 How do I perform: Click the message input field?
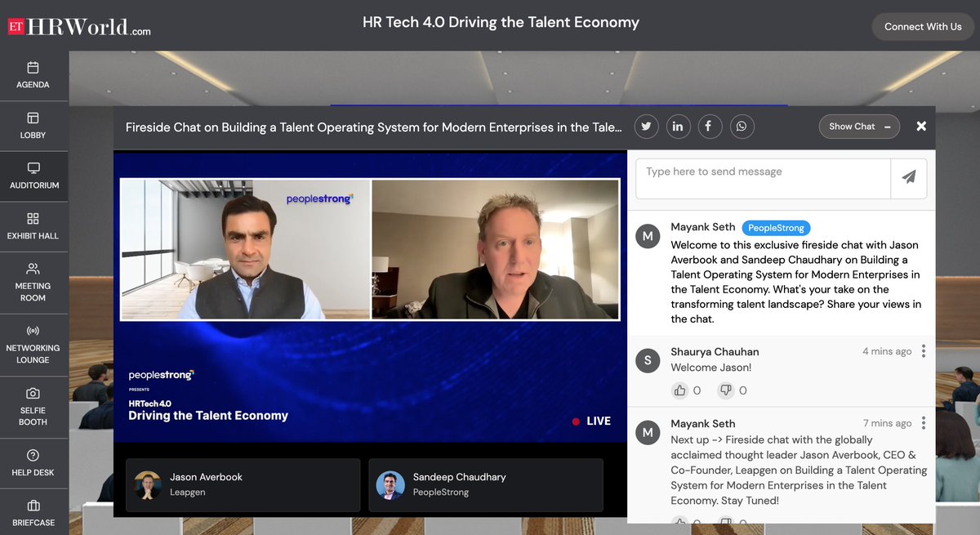(x=763, y=179)
